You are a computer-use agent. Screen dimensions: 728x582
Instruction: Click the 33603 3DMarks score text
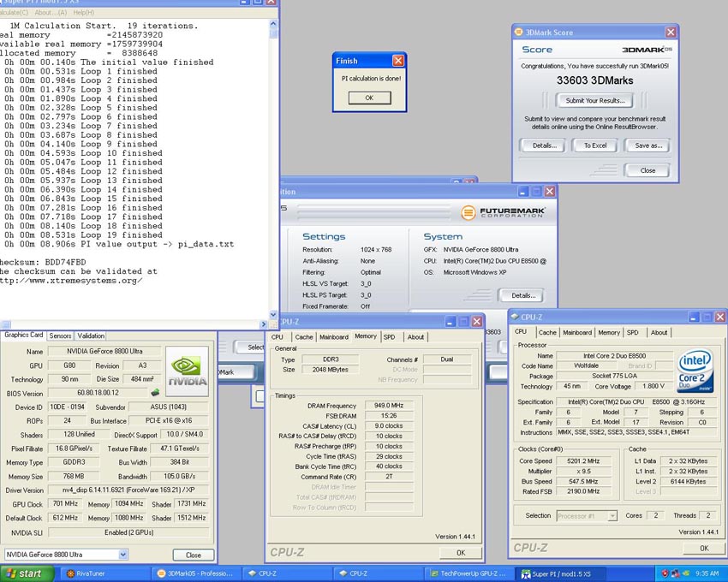[594, 80]
